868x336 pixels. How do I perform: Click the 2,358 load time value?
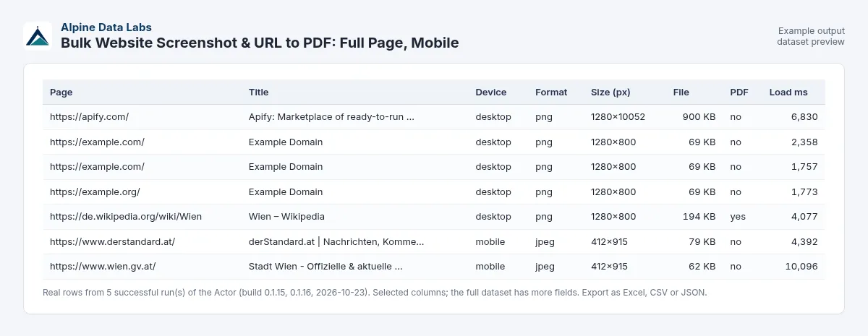tap(804, 142)
